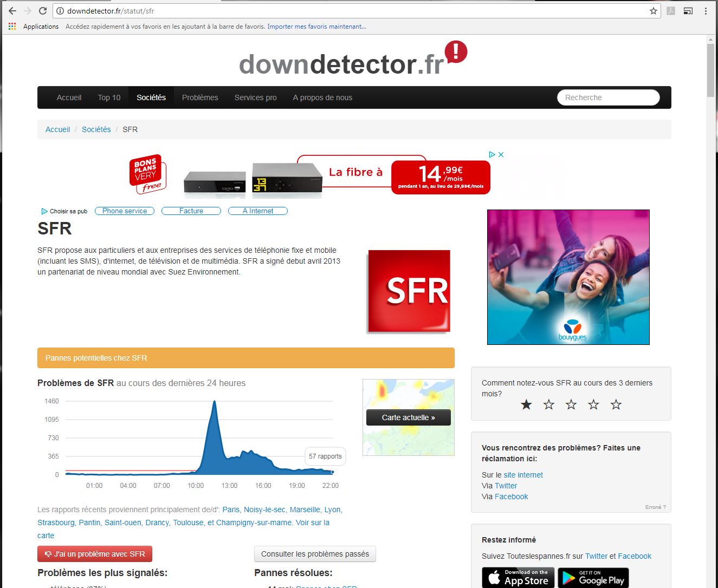Rate SFR two stars

[549, 404]
